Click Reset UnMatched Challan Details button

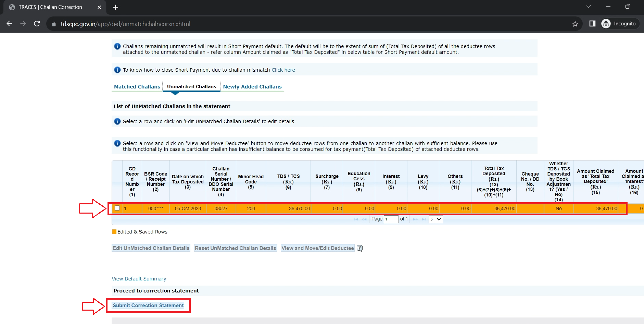235,248
